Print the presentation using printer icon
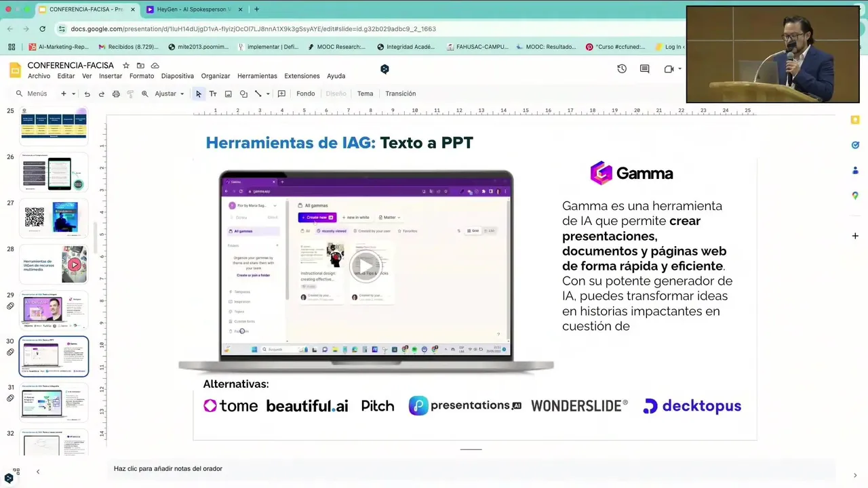This screenshot has height=488, width=868. point(116,94)
